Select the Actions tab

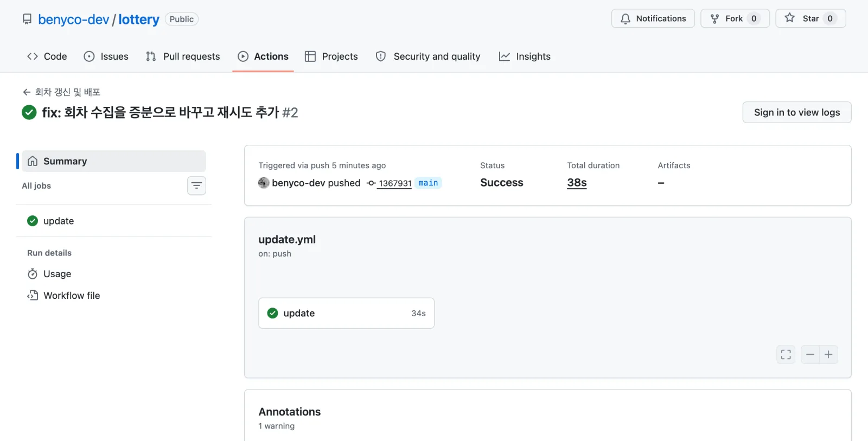click(263, 56)
